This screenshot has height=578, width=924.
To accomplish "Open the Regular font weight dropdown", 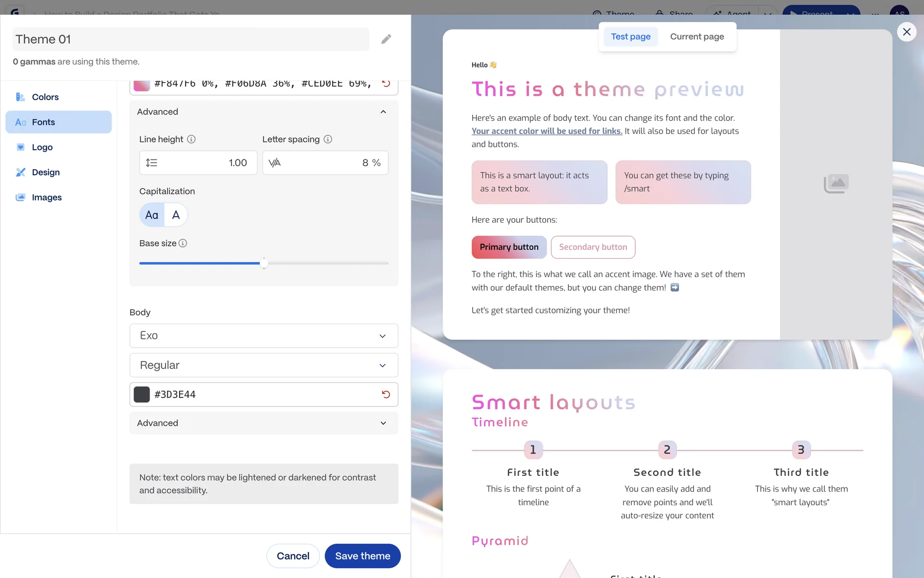I will click(x=264, y=365).
